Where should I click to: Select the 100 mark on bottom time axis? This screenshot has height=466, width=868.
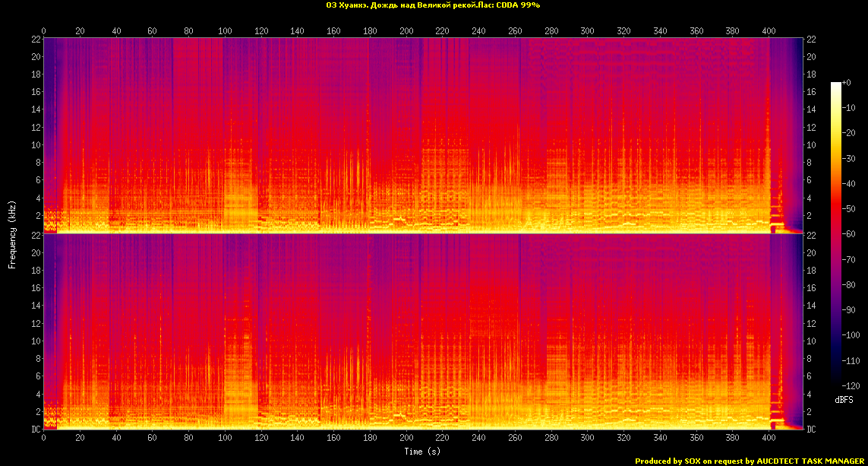pos(225,439)
